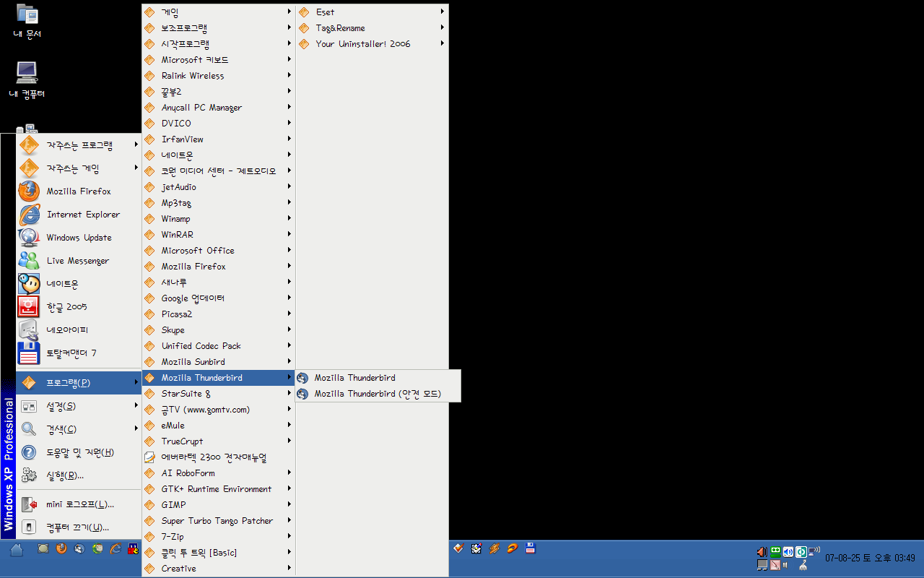Image resolution: width=924 pixels, height=578 pixels.
Task: Click the red checkmark icon on taskbar
Action: pos(458,548)
